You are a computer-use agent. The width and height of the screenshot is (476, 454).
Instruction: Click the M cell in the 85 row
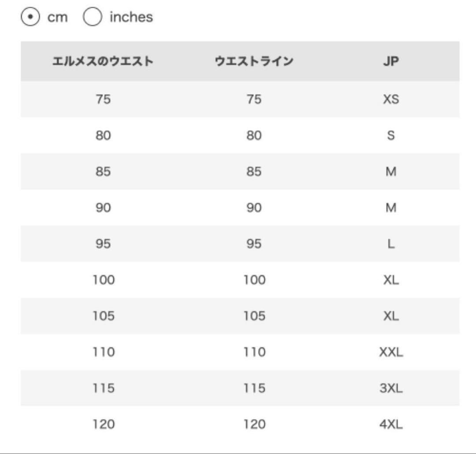click(x=390, y=172)
